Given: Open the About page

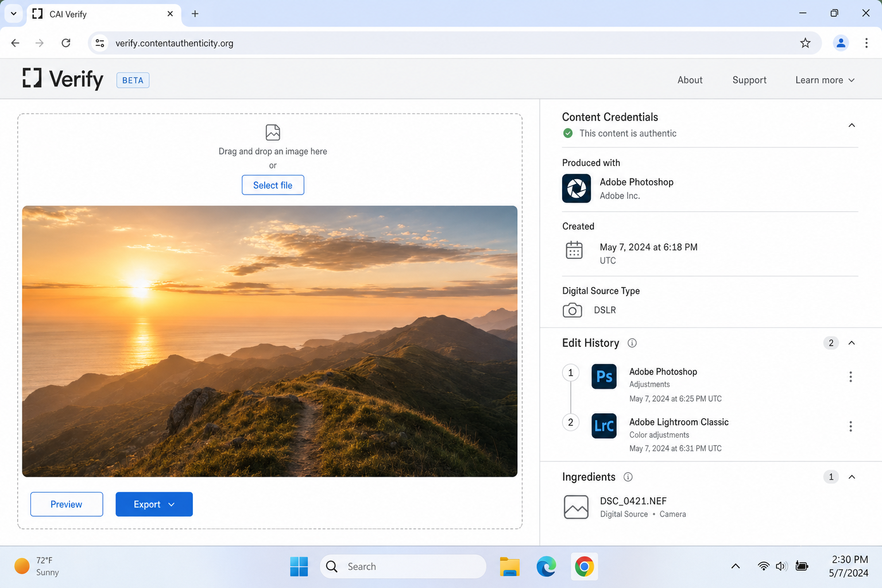Looking at the screenshot, I should 690,80.
